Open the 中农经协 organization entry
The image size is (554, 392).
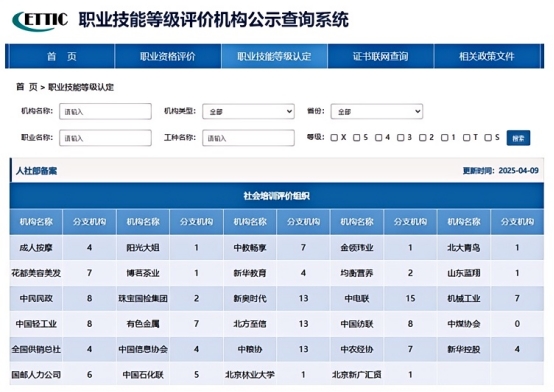pyautogui.click(x=357, y=349)
